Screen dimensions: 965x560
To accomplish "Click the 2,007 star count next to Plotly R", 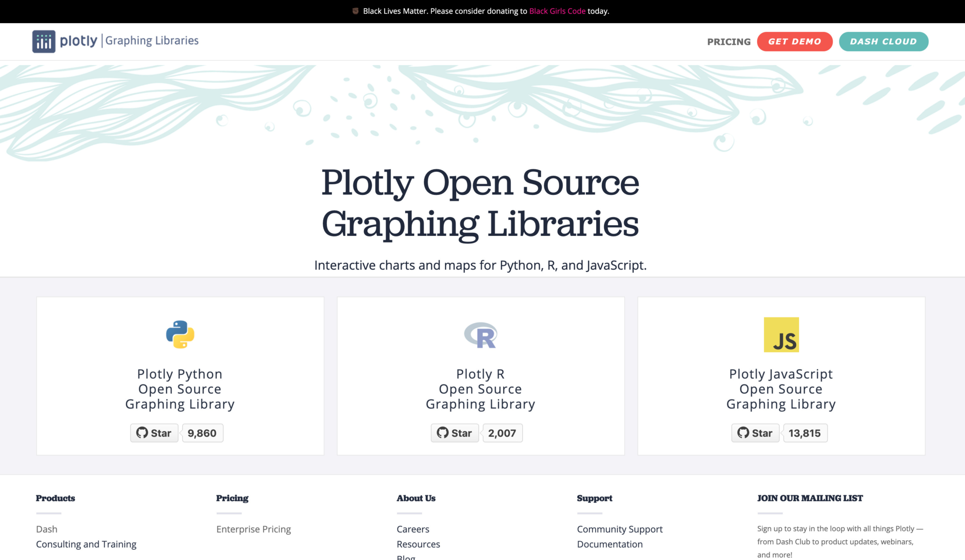I will pos(502,433).
